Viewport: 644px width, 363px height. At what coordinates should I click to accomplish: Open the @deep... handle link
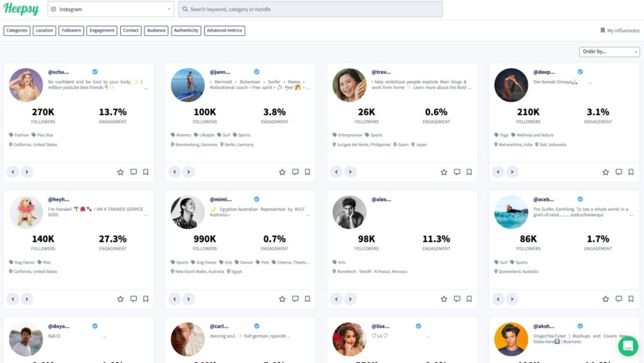pos(544,72)
